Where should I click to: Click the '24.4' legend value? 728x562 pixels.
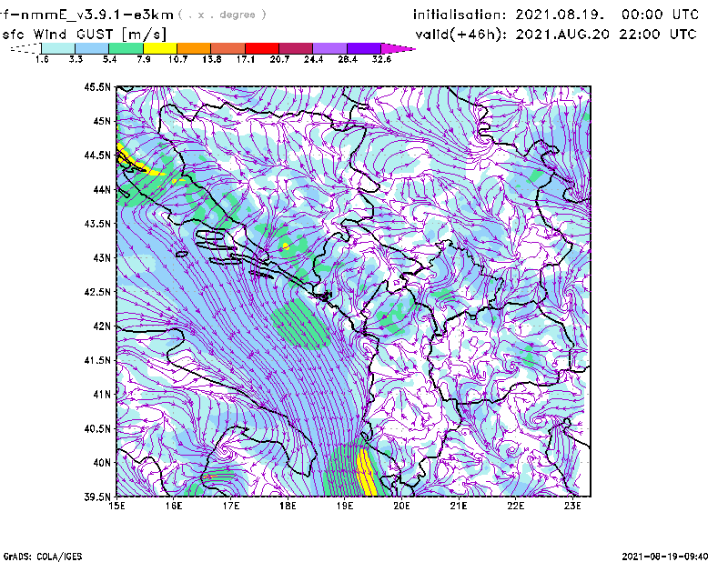point(313,59)
